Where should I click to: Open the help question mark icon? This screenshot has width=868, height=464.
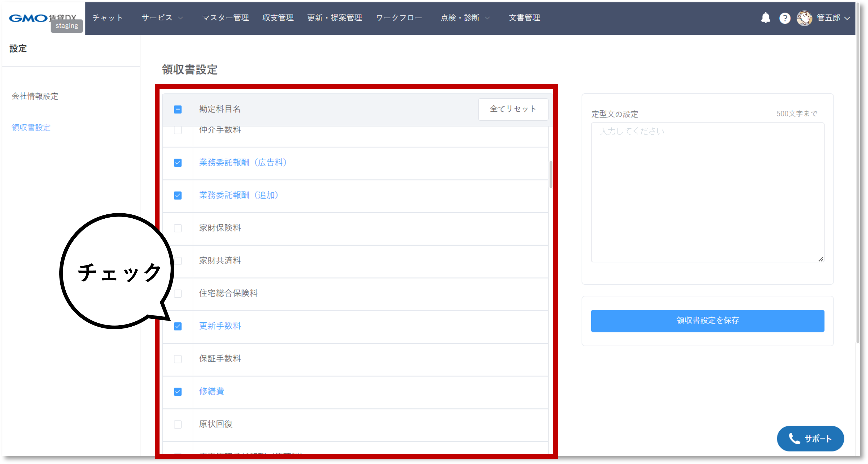point(785,18)
